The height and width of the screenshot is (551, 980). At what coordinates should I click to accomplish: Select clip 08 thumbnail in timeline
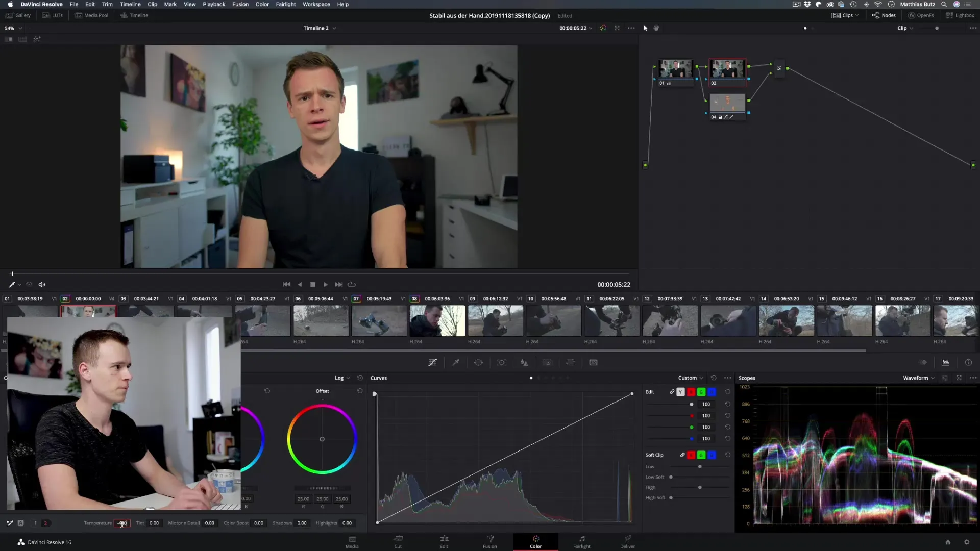(x=437, y=321)
